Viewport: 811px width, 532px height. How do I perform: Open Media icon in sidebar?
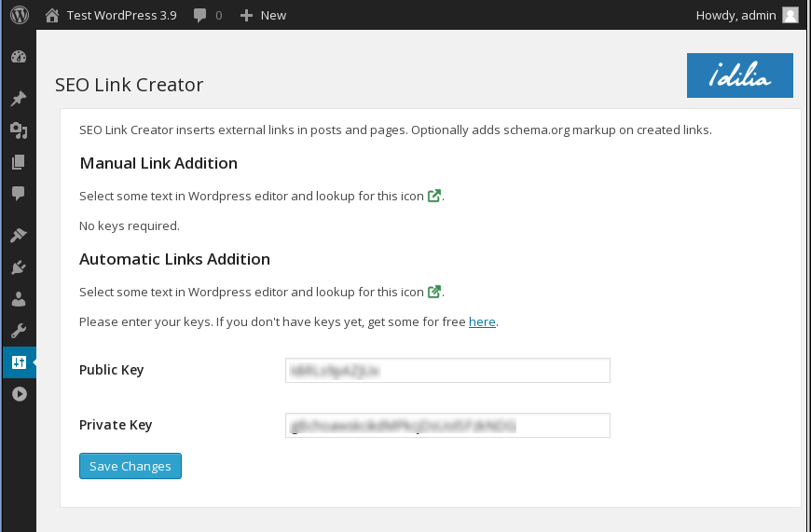coord(19,130)
